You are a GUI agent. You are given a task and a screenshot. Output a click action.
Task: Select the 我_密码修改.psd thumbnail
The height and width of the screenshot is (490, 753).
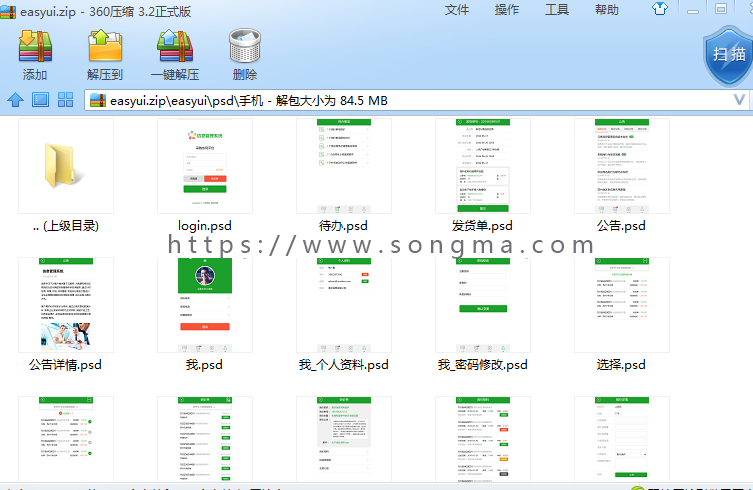tap(483, 305)
